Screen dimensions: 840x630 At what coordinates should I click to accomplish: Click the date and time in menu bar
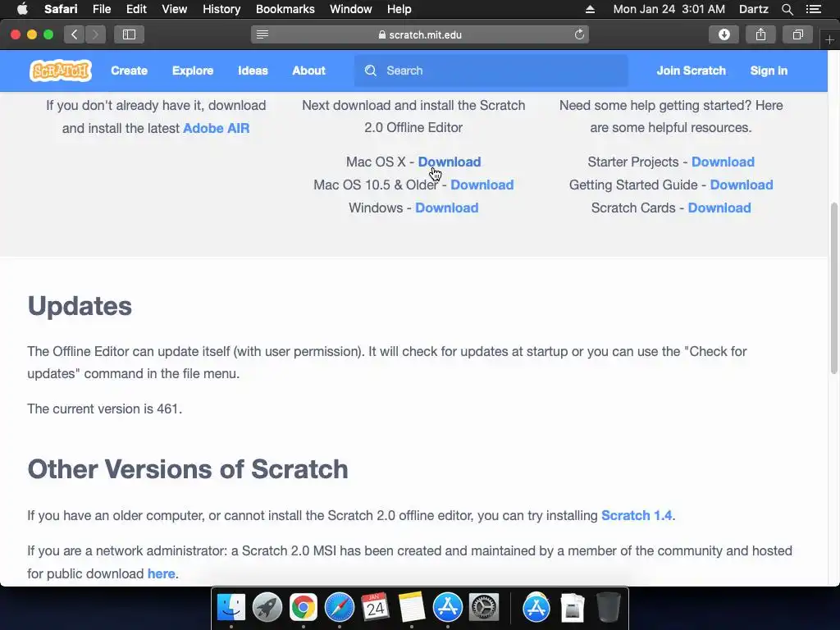(669, 9)
